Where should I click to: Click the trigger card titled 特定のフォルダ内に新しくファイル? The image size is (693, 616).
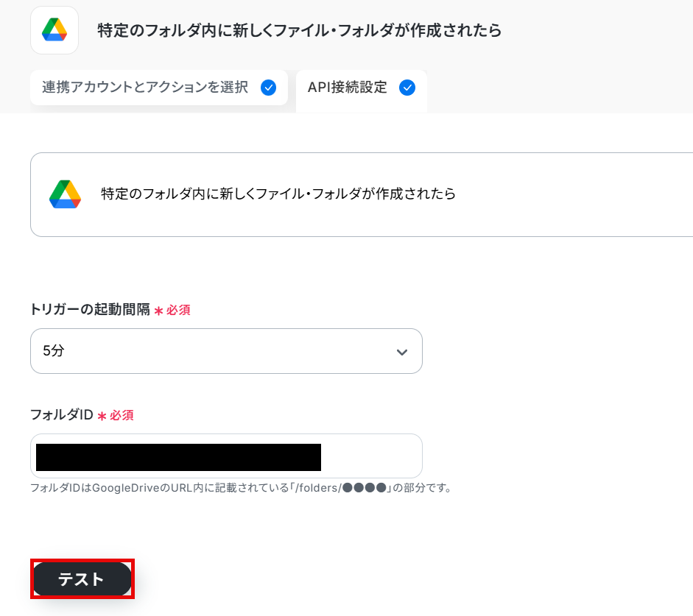pos(362,195)
